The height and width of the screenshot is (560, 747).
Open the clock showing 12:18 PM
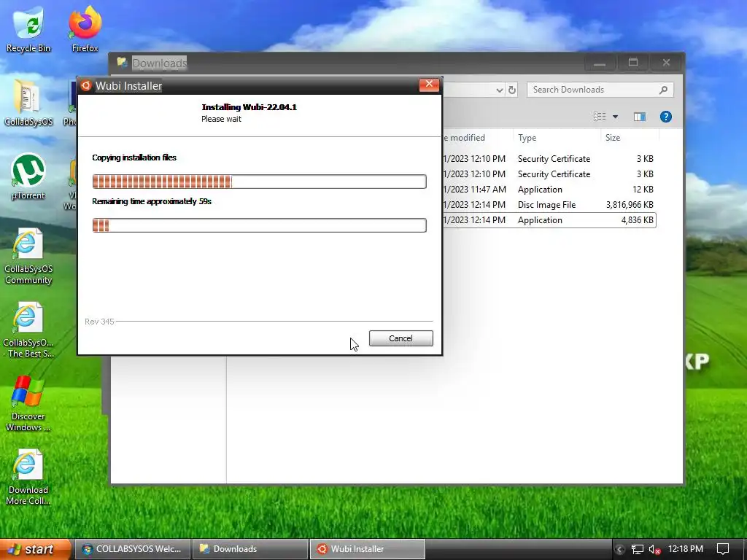(x=686, y=549)
